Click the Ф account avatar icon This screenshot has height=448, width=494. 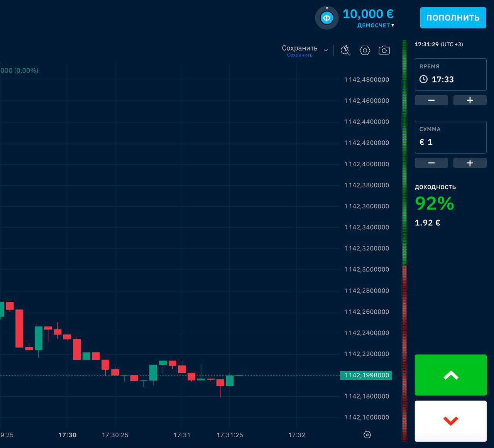coord(327,17)
